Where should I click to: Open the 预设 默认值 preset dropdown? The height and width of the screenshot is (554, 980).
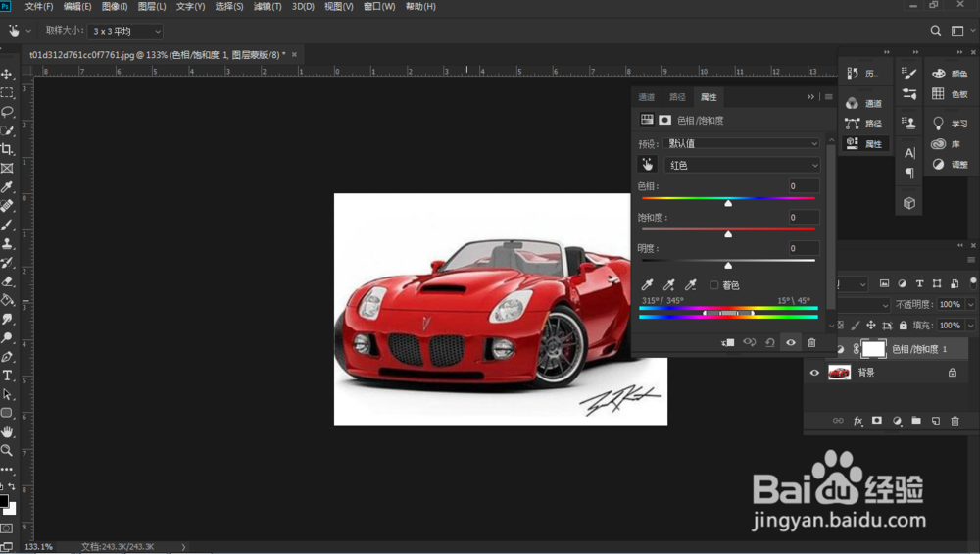pyautogui.click(x=741, y=143)
